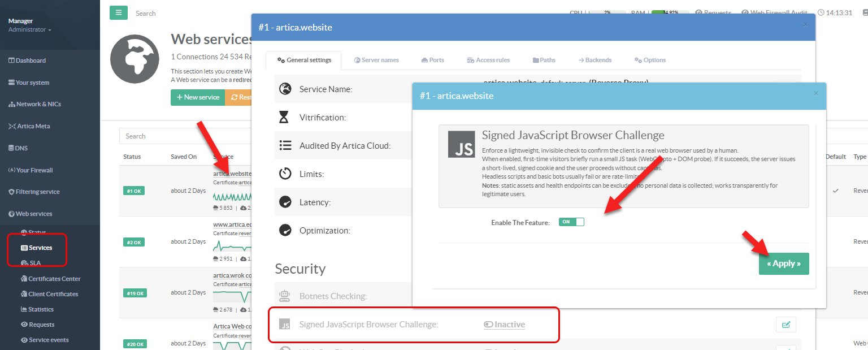Image resolution: width=868 pixels, height=350 pixels.
Task: Click the JS icon in challenge dialog
Action: point(461,144)
